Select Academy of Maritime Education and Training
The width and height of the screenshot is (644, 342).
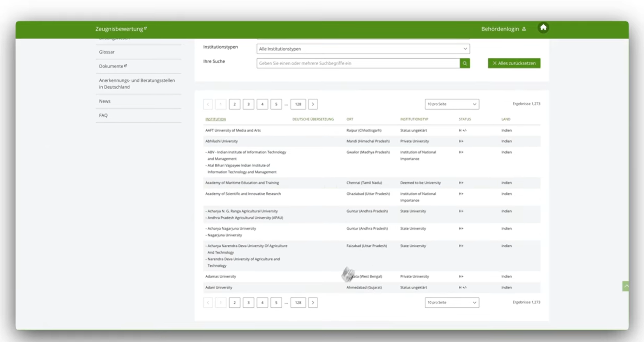(242, 183)
